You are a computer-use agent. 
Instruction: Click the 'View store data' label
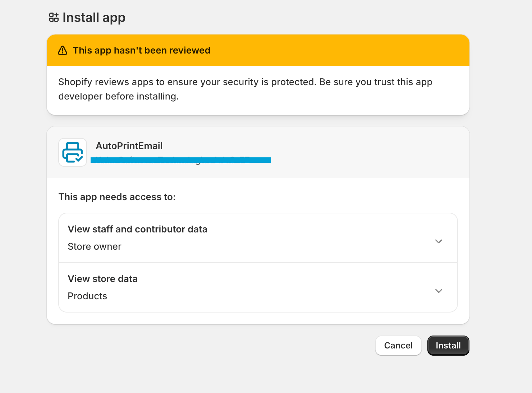[103, 279]
